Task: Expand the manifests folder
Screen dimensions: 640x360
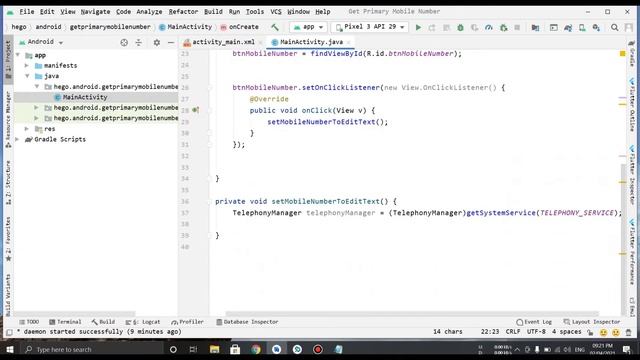Action: [27, 65]
